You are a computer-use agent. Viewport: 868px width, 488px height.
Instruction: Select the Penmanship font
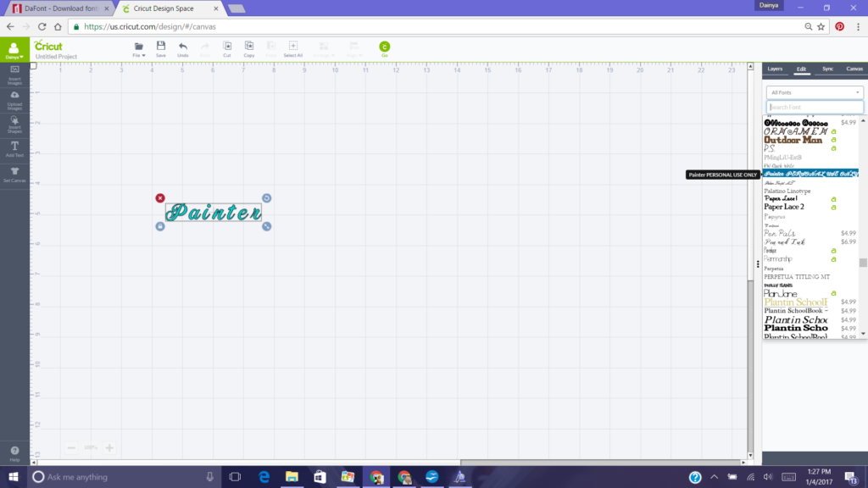(x=778, y=259)
